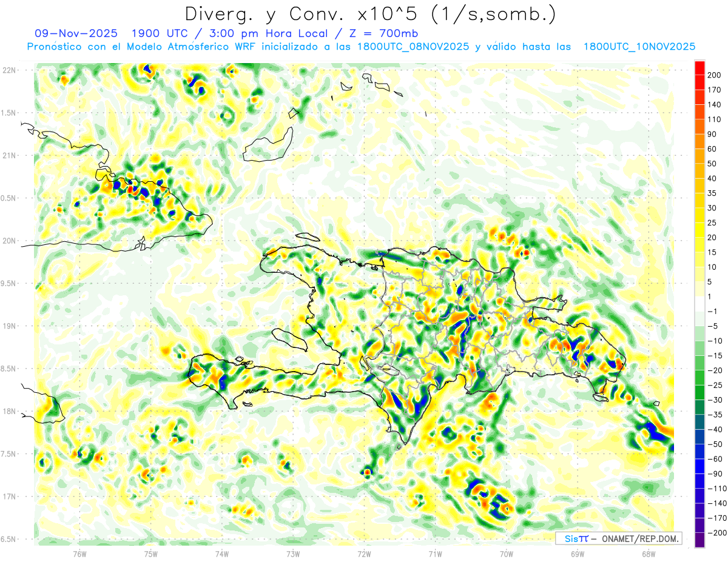This screenshot has width=728, height=562.
Task: Click the positive '35' color bar label
Action: click(712, 193)
